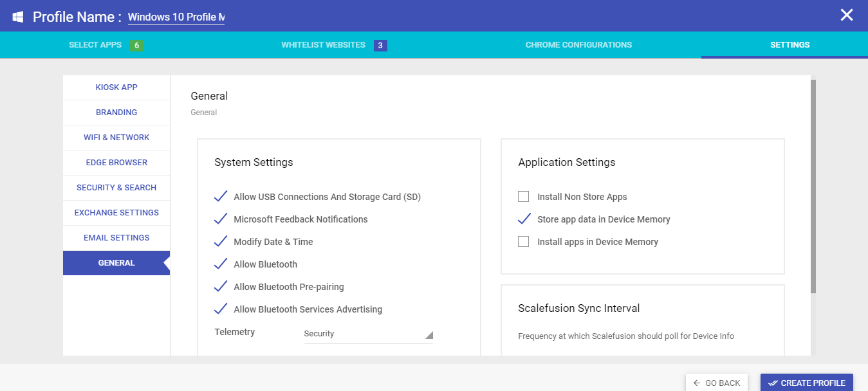
Task: Edit the Profile Name input field
Action: point(176,17)
